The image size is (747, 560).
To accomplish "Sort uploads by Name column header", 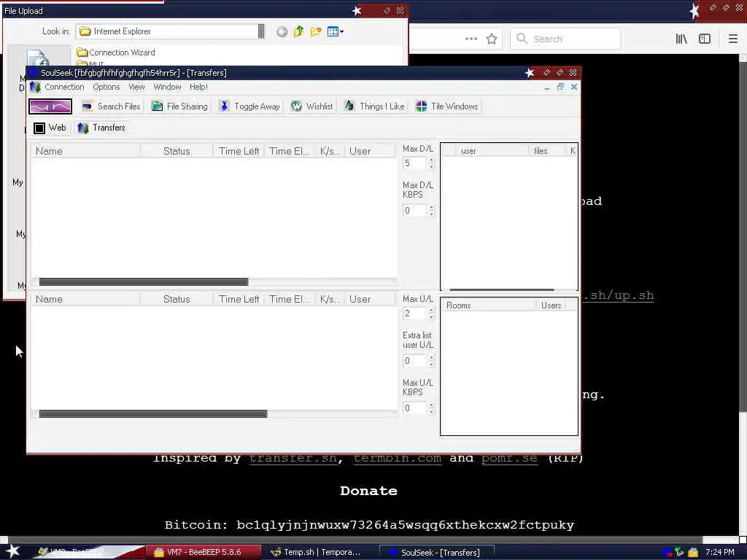I will pos(86,299).
